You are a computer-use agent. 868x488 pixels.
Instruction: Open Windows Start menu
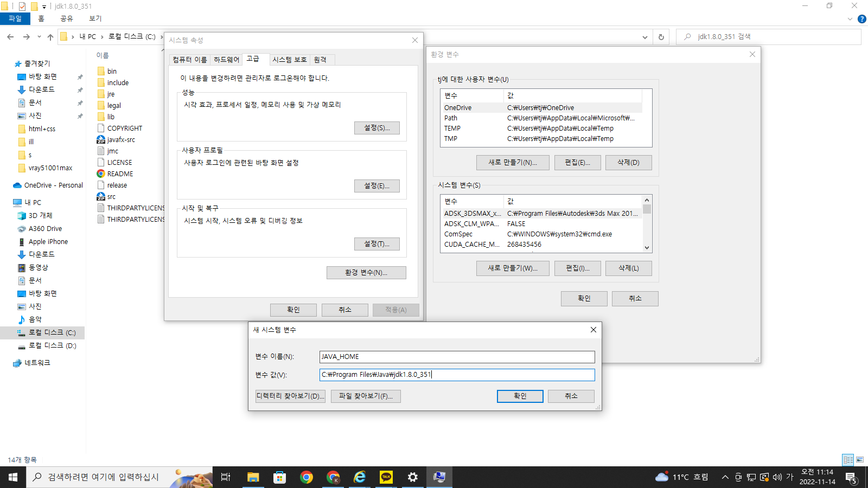(13, 477)
